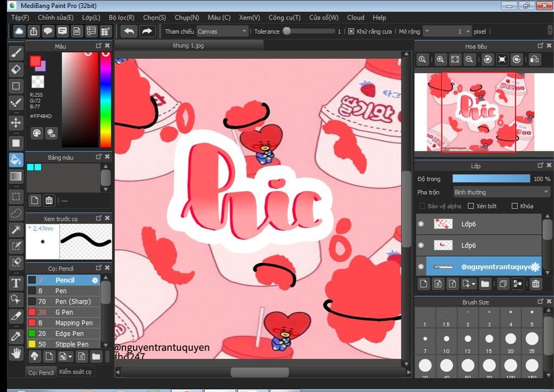Undock the Lớp layer panel
The width and height of the screenshot is (554, 392).
(540, 165)
